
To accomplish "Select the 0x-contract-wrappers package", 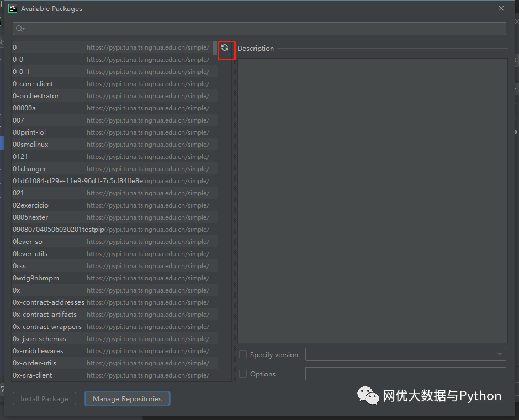I will click(114, 327).
